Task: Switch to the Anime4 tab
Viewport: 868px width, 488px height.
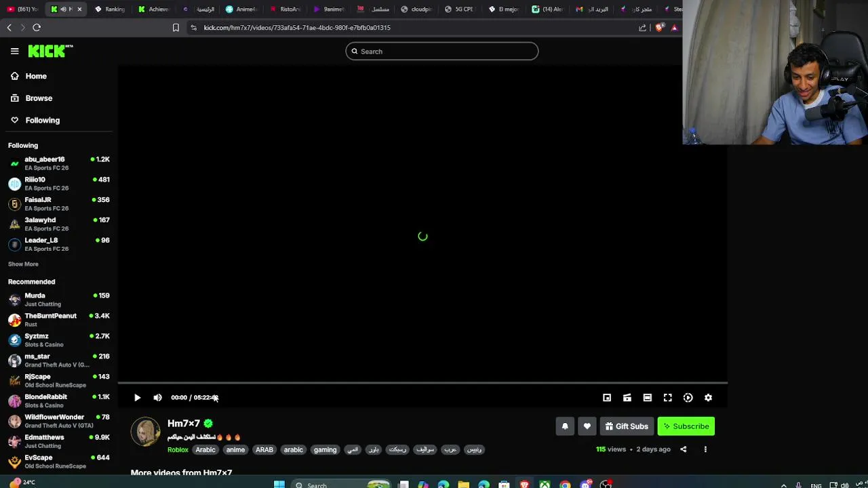Action: (241, 9)
